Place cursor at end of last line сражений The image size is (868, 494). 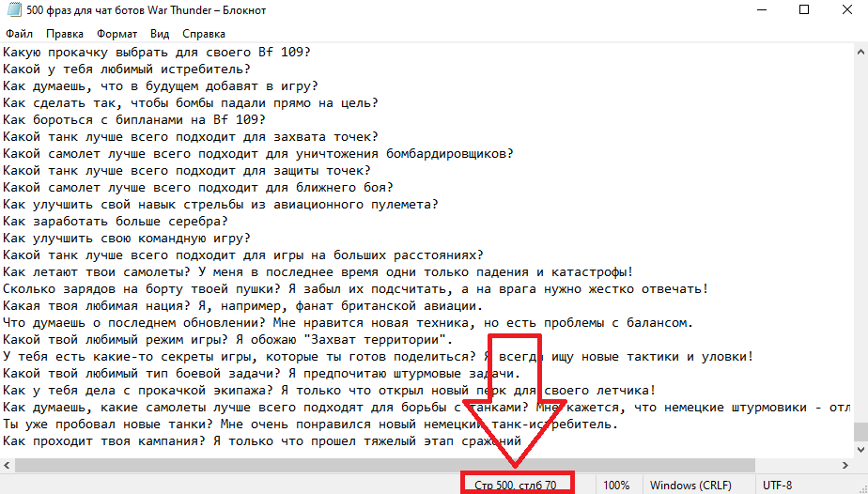tap(522, 441)
